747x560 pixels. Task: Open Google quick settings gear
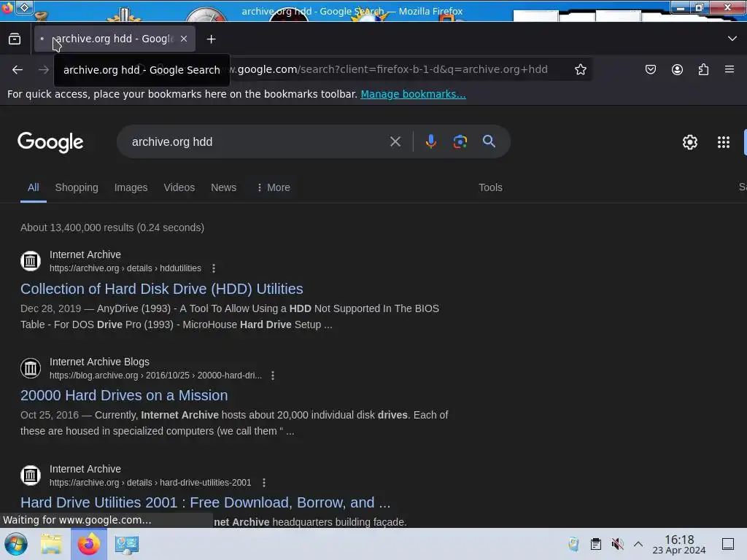click(x=690, y=142)
